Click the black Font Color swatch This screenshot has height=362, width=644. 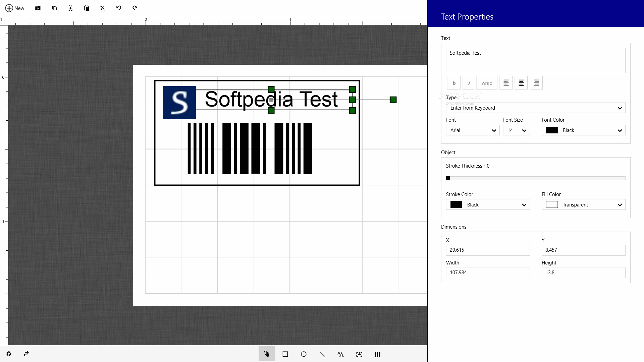[552, 130]
